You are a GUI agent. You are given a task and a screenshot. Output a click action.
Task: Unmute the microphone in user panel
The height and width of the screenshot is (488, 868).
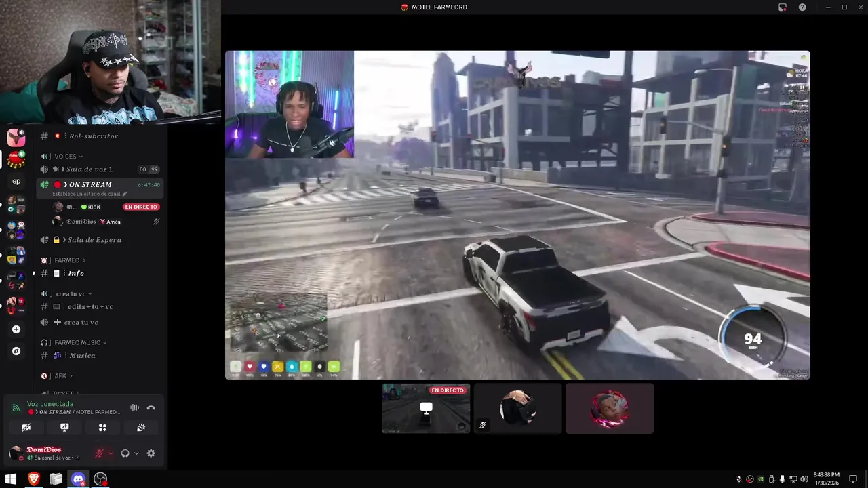[x=99, y=453]
